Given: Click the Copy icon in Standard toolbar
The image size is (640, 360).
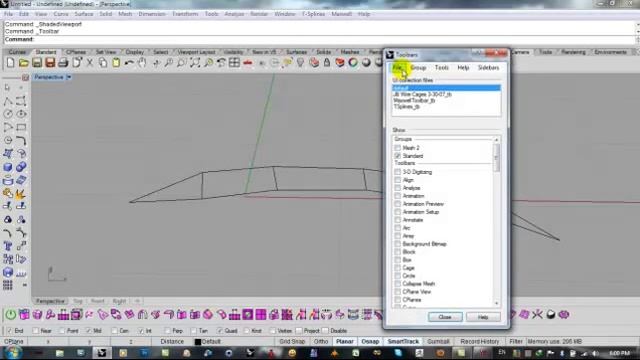Looking at the screenshot, I should click(x=103, y=63).
